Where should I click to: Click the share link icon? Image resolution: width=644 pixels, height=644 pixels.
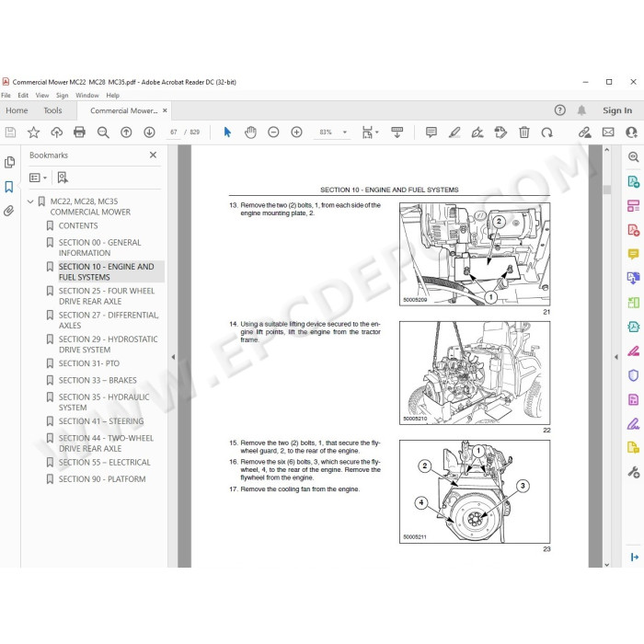pos(585,132)
